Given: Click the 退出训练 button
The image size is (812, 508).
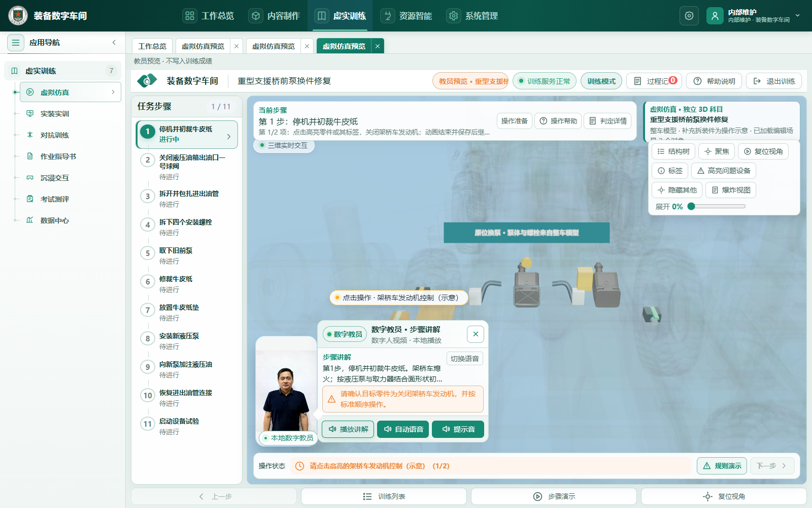Looking at the screenshot, I should pyautogui.click(x=774, y=81).
